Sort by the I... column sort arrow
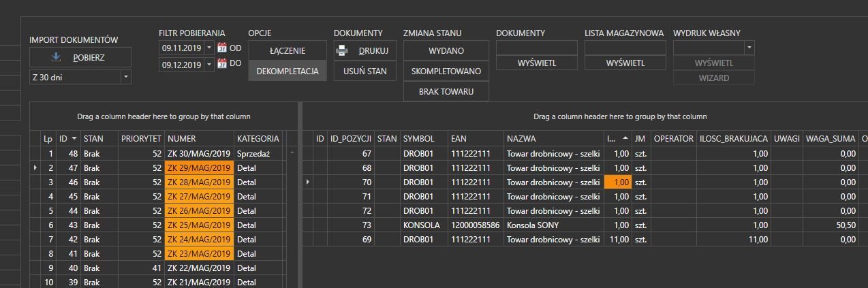 click(x=625, y=138)
